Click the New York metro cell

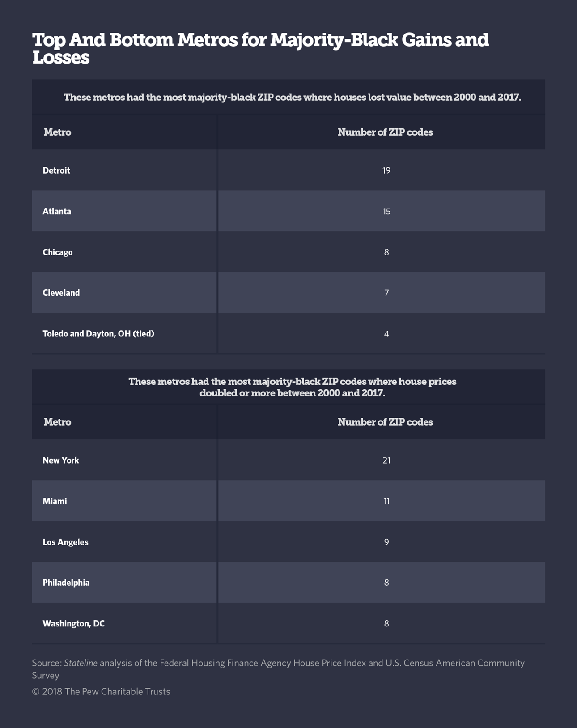[x=61, y=460]
